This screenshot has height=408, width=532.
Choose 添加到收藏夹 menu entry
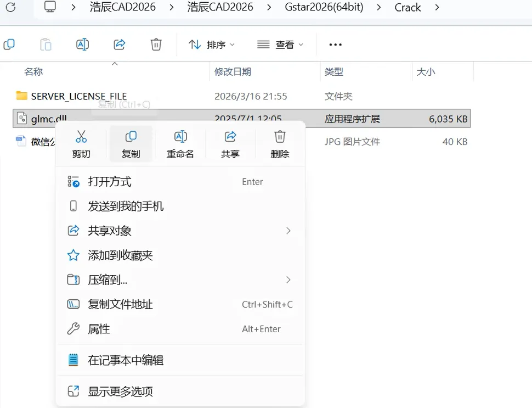pos(180,255)
